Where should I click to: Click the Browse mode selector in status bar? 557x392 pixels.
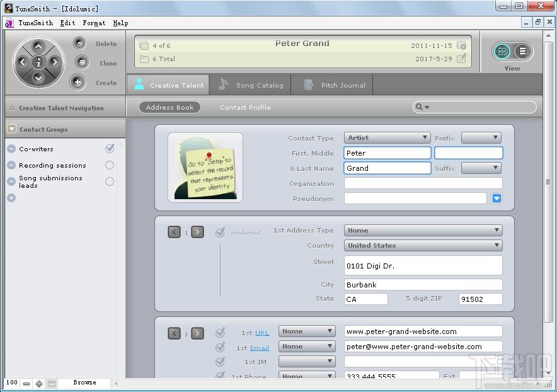(x=84, y=383)
